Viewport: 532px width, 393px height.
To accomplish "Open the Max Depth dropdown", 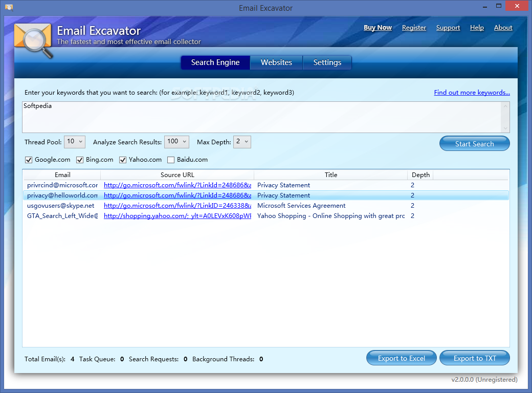I will point(242,142).
